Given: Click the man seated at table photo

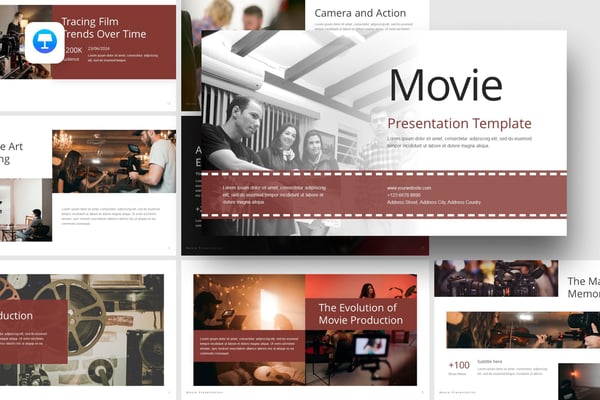Looking at the screenshot, I should pos(26,210).
